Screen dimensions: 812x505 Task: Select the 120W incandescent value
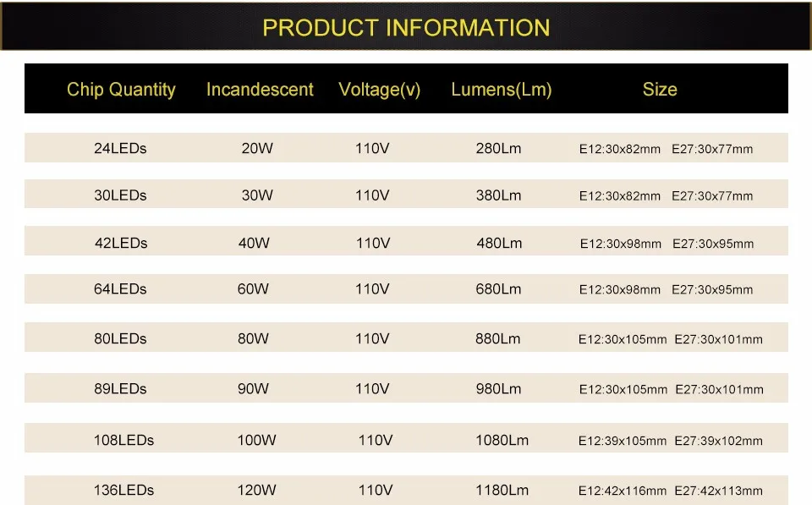click(x=257, y=490)
